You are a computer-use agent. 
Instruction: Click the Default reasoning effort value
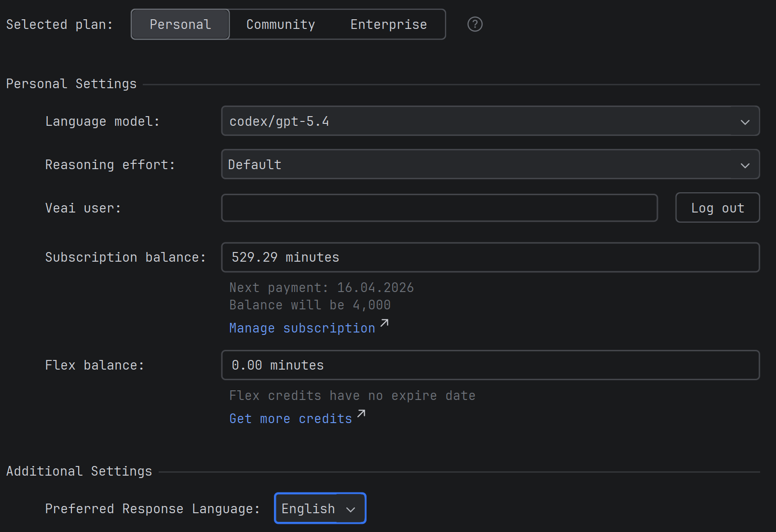pyautogui.click(x=254, y=164)
